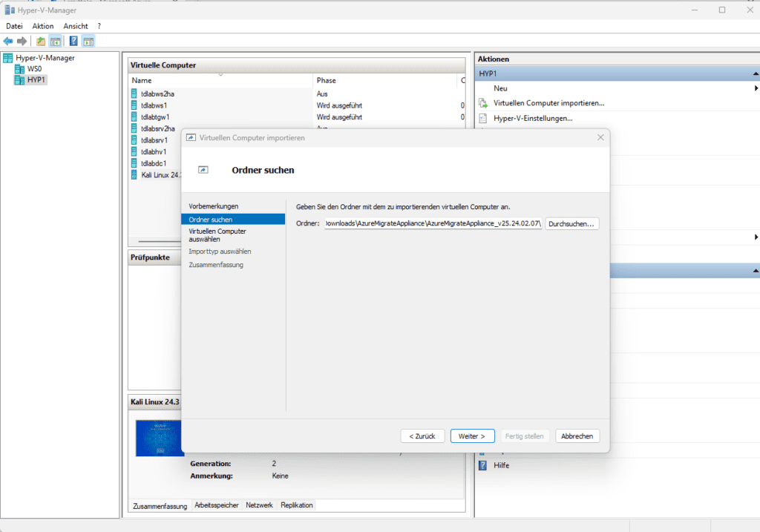Click 'Wird ausgeführt' phase of tdlabws1
Viewport: 760px width, 532px height.
339,105
